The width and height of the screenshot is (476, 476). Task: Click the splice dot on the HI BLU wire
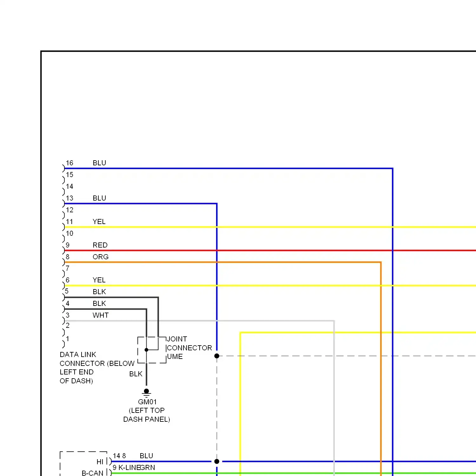tap(217, 461)
